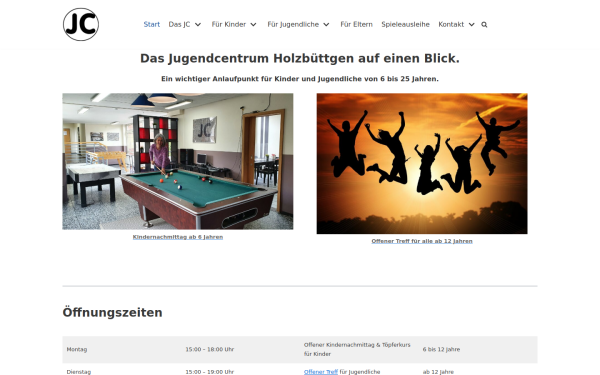Go to the Start menu item
Screen dimensions: 600x375
coord(152,24)
